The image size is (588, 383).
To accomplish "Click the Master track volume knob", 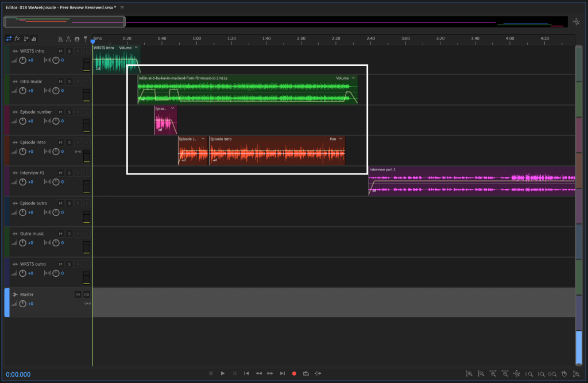I will pyautogui.click(x=22, y=304).
